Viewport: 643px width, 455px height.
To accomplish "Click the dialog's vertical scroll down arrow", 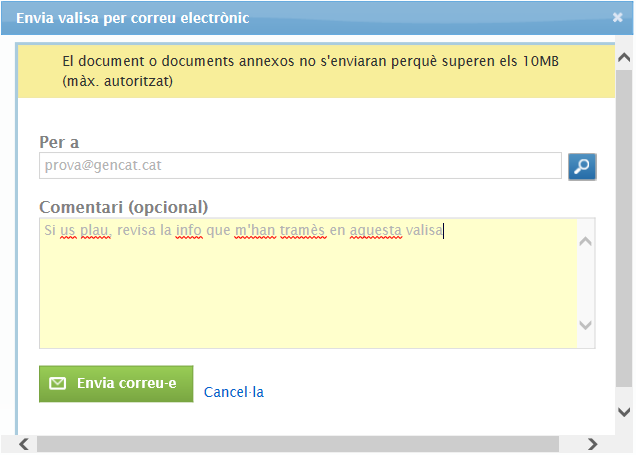I will click(624, 411).
